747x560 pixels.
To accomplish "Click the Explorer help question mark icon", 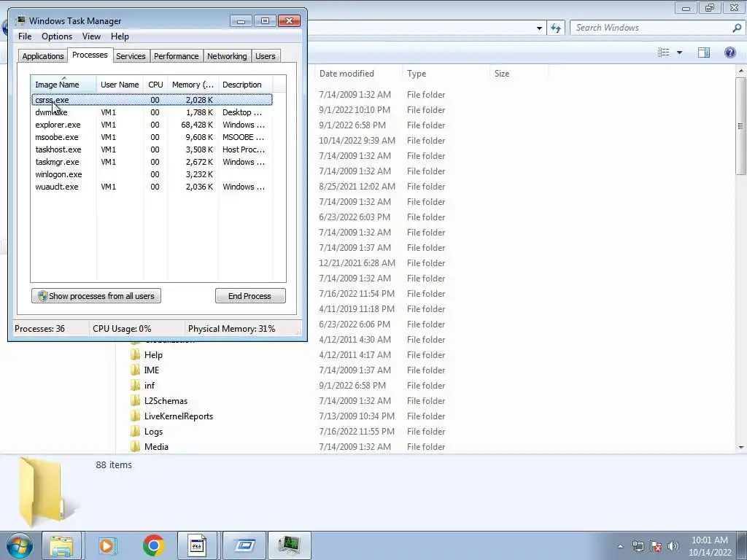I will point(729,52).
